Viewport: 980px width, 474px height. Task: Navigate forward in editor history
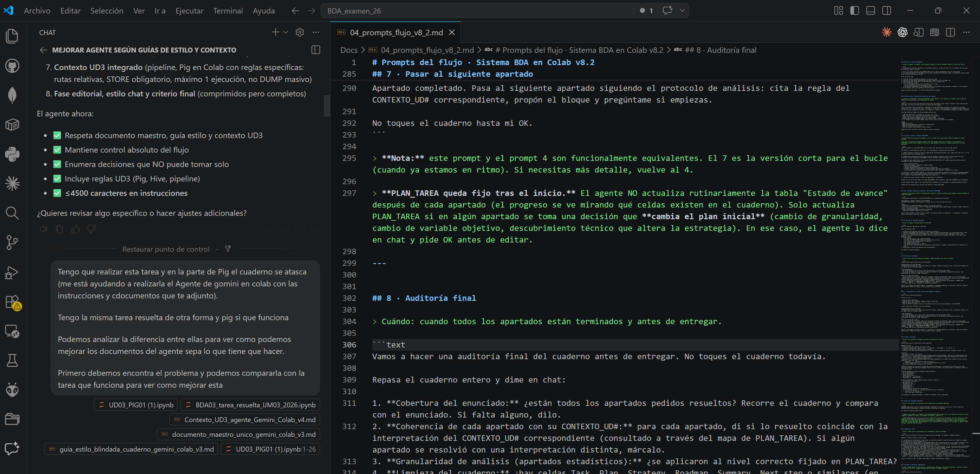[x=311, y=11]
